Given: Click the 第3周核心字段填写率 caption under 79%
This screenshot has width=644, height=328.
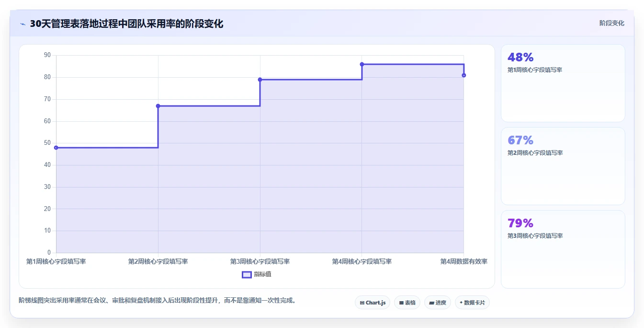Looking at the screenshot, I should point(535,236).
